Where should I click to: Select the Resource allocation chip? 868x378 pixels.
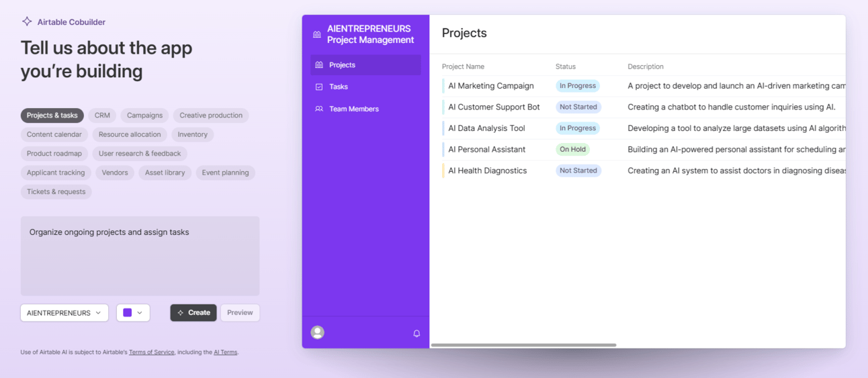point(130,134)
